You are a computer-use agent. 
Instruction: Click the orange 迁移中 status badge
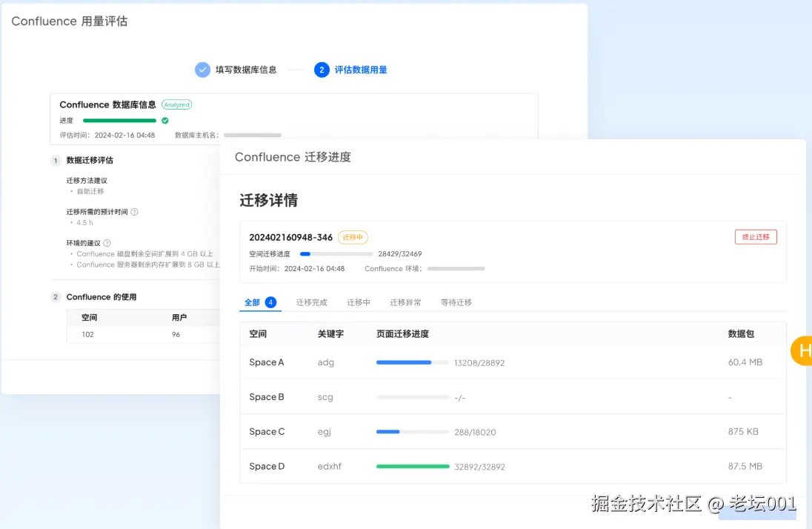(x=353, y=237)
